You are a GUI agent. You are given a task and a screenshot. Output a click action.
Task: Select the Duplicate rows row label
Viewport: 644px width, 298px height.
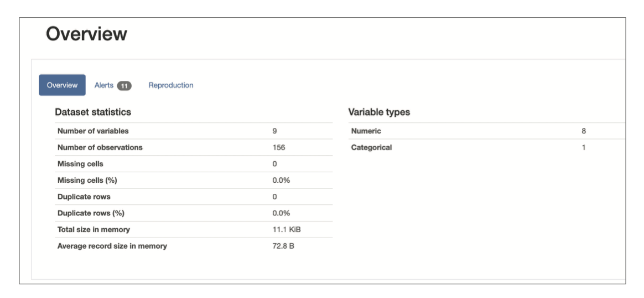[x=84, y=197]
